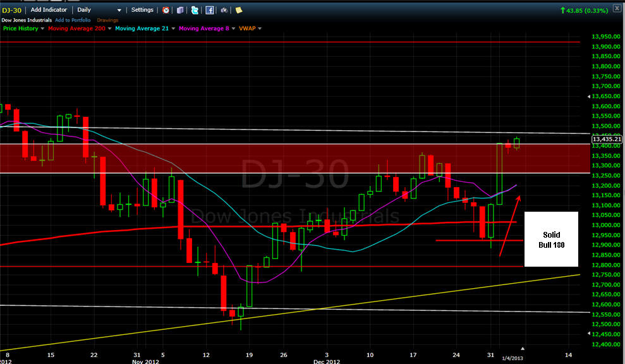The height and width of the screenshot is (364, 625).
Task: Expand the Moving Average 200 dropdown arrow
Action: [109, 28]
